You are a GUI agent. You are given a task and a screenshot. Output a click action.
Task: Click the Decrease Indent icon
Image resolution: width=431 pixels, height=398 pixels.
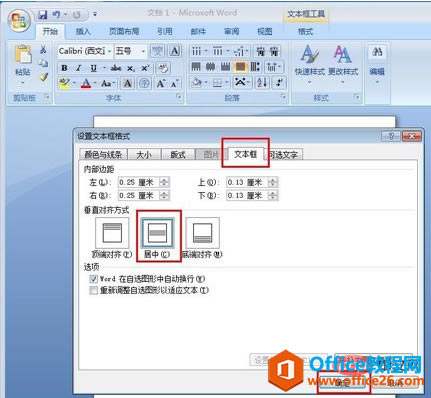pos(260,51)
